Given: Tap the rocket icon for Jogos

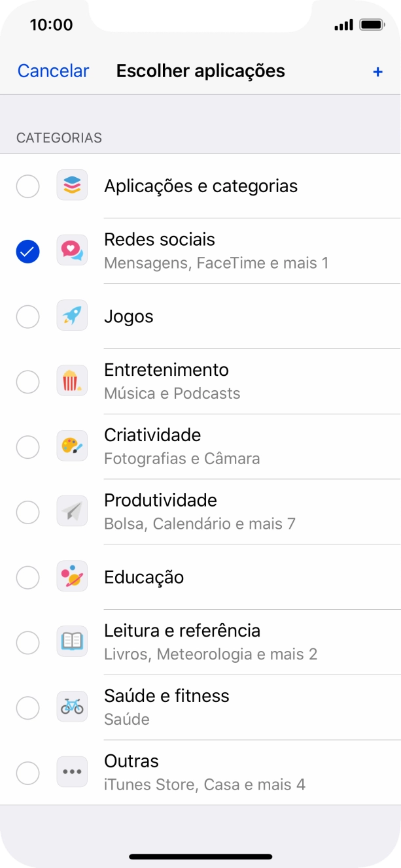Looking at the screenshot, I should tap(72, 316).
